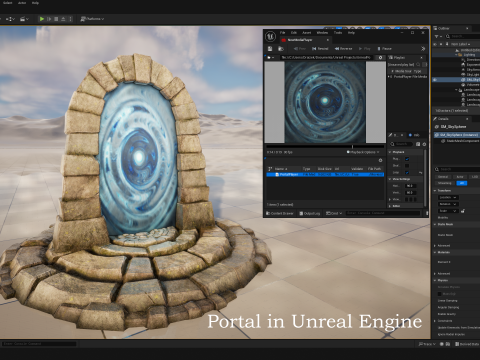Screen dimensions: 480x360
Task: Click the settings gear above the media file list
Action: tap(380, 160)
